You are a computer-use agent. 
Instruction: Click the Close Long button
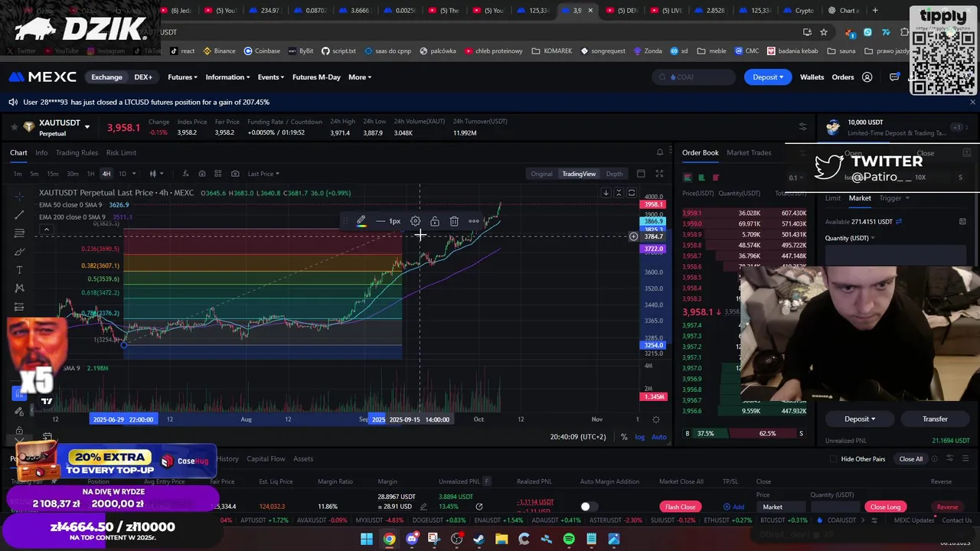[885, 507]
